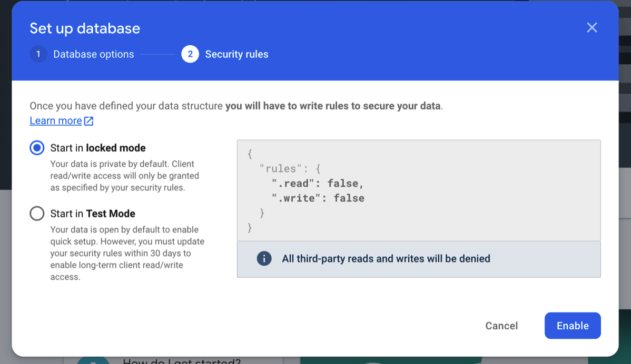Viewport: 631px width, 364px height.
Task: Click the step 2 circle indicator
Action: [190, 54]
